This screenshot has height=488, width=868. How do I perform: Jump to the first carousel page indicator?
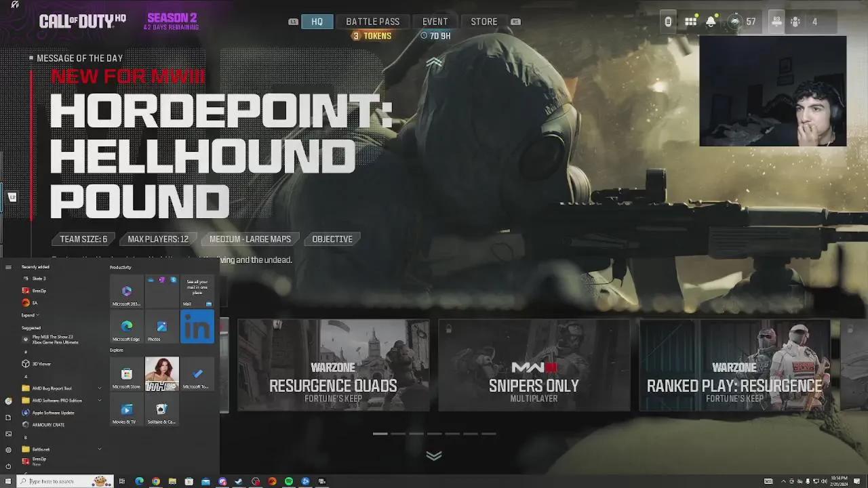coord(380,434)
